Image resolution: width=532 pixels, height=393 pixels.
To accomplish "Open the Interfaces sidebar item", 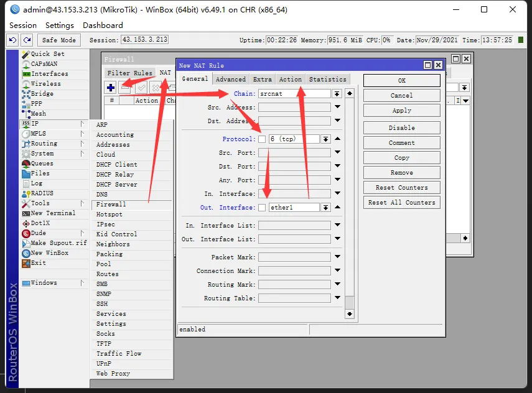I will pos(50,74).
